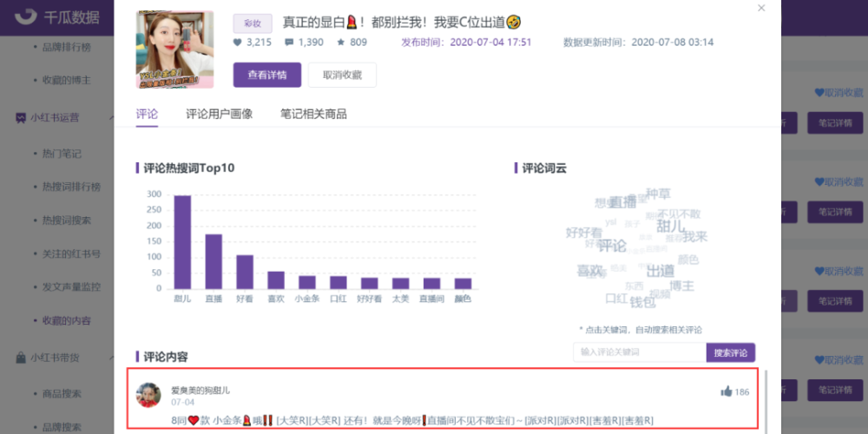This screenshot has width=868, height=434.
Task: Open the 笔记相关商品 tab
Action: pyautogui.click(x=313, y=114)
